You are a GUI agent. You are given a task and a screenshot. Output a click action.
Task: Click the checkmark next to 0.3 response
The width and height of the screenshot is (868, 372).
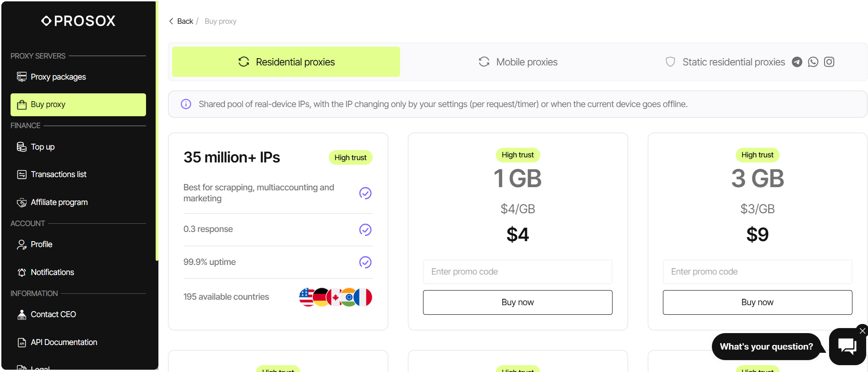click(365, 229)
